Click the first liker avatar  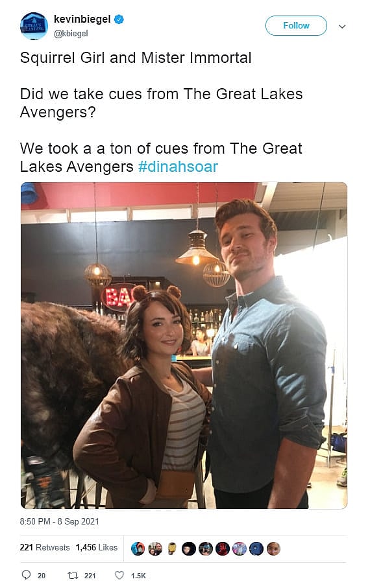(x=138, y=548)
